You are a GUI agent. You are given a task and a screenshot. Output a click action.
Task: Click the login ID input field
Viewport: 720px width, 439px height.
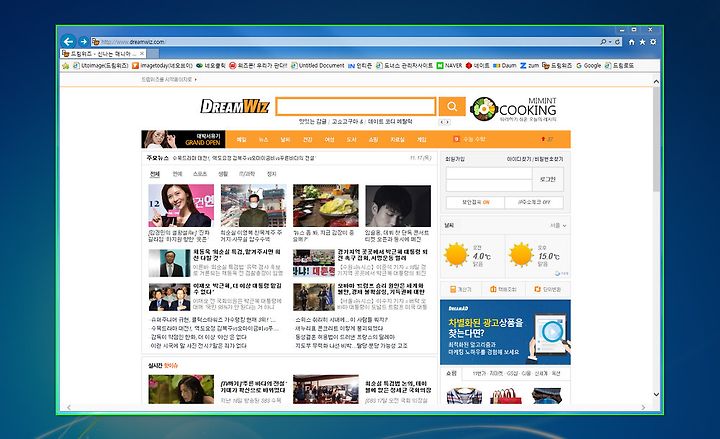[x=489, y=173]
